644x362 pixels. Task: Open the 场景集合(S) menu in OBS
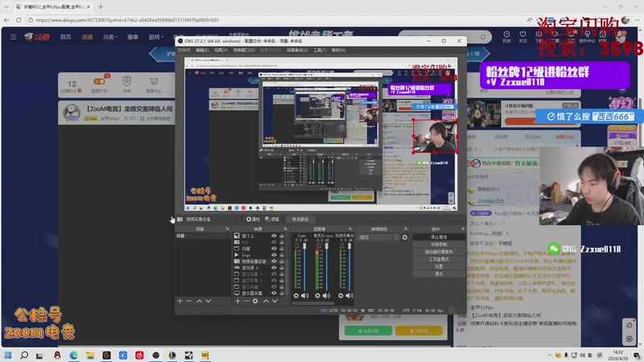(297, 50)
